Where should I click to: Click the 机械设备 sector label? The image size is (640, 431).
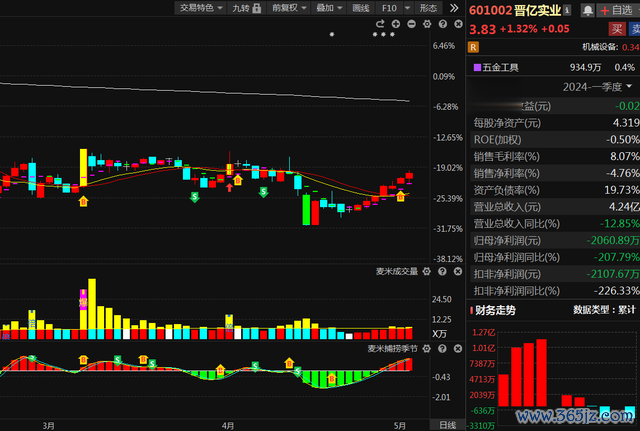pos(600,47)
